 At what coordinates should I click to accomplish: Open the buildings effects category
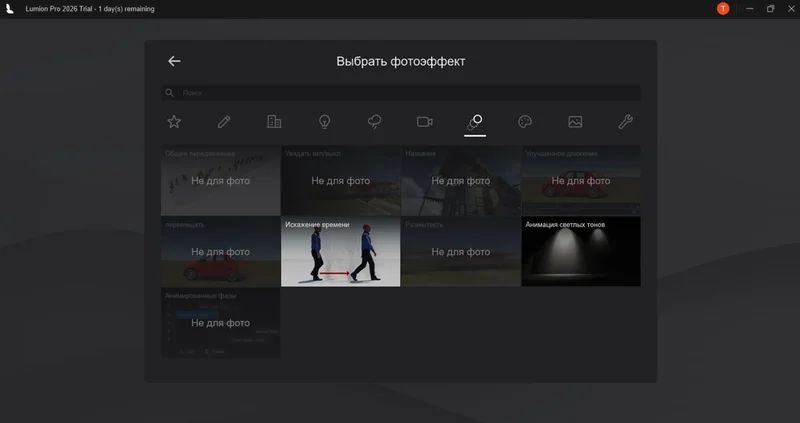(x=274, y=121)
